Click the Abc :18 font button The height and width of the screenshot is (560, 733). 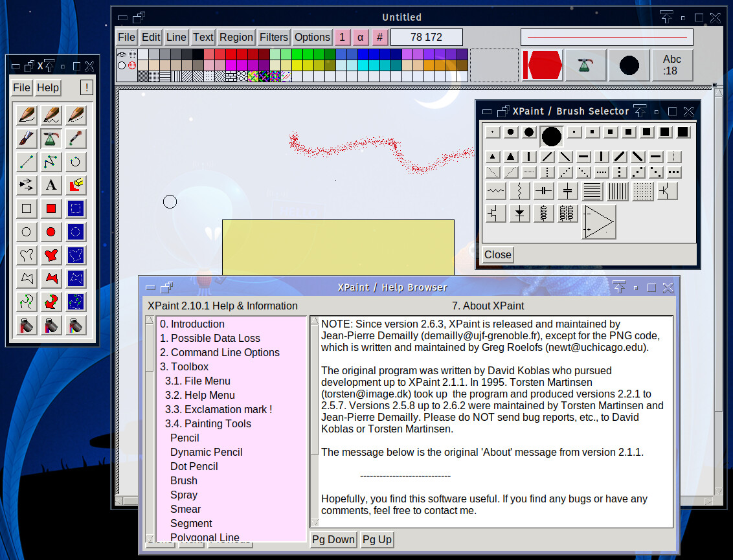click(x=671, y=65)
